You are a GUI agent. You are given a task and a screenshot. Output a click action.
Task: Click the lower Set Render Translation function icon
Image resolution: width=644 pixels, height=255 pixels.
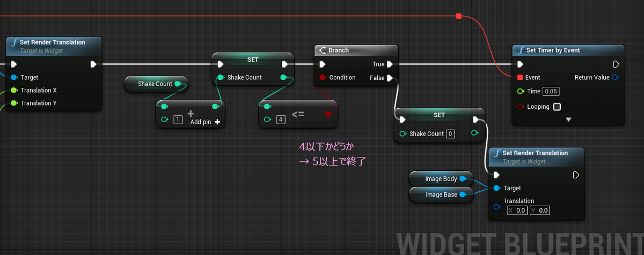pos(496,153)
